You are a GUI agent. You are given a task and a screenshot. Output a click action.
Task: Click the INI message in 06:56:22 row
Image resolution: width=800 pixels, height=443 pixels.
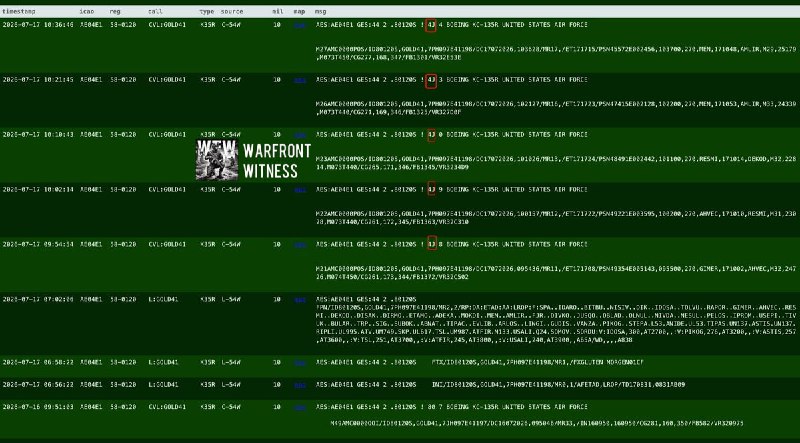[x=558, y=385]
